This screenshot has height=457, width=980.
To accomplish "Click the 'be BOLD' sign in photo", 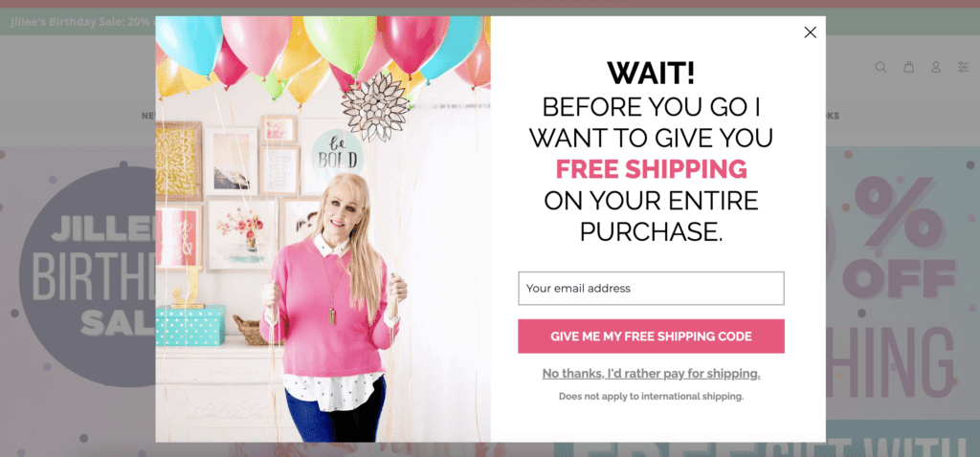I will 338,154.
